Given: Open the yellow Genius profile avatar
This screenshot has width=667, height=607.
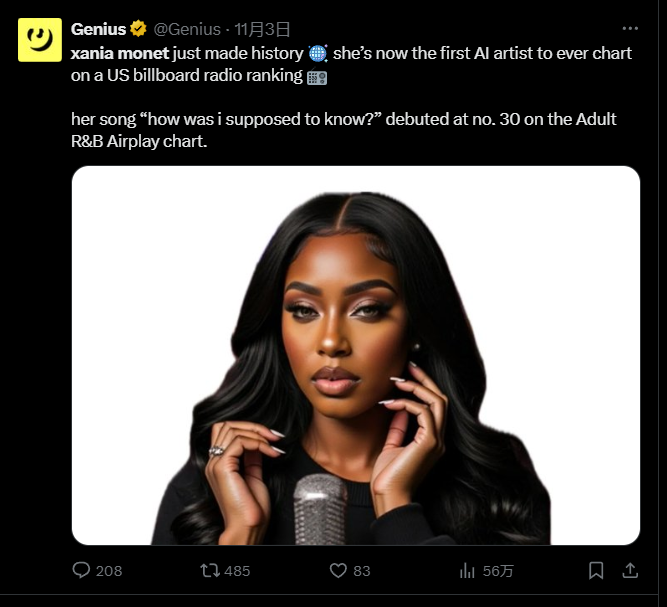Looking at the screenshot, I should coord(40,40).
